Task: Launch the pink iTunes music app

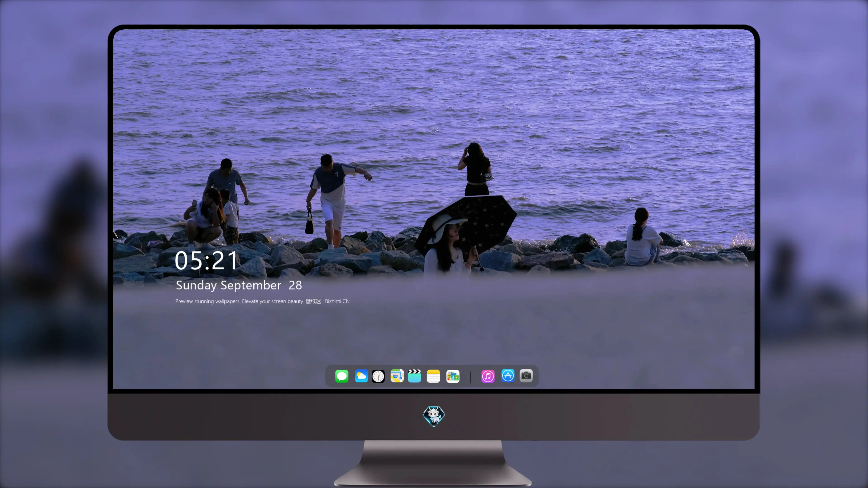Action: [x=488, y=376]
